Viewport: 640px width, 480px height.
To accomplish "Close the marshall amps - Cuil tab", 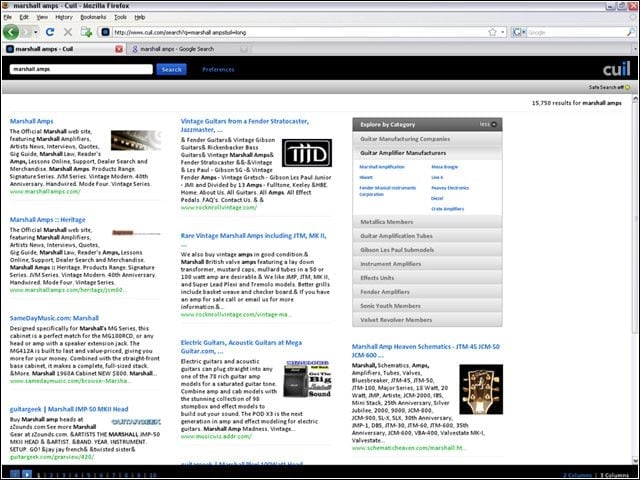I will tap(119, 49).
